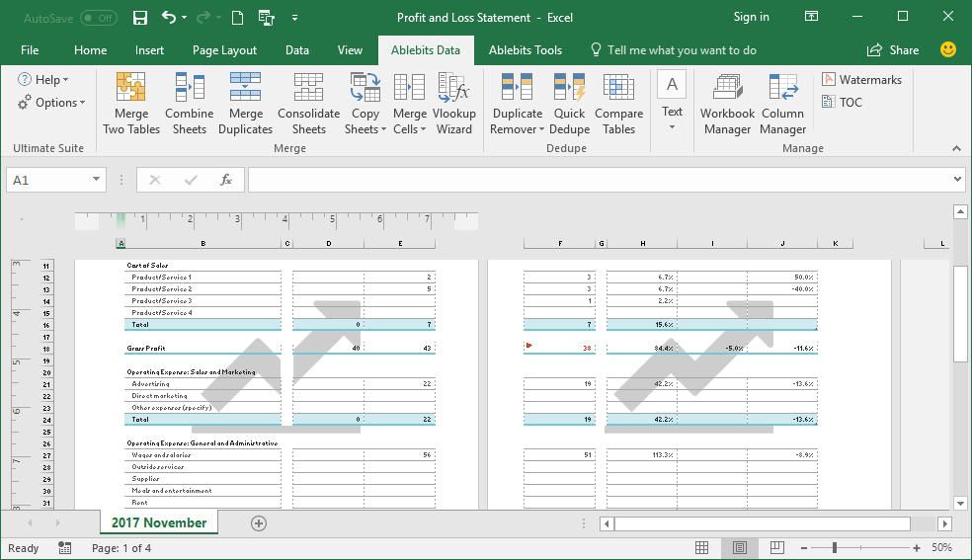This screenshot has width=972, height=560.
Task: Click the Watermarks button
Action: (x=861, y=79)
